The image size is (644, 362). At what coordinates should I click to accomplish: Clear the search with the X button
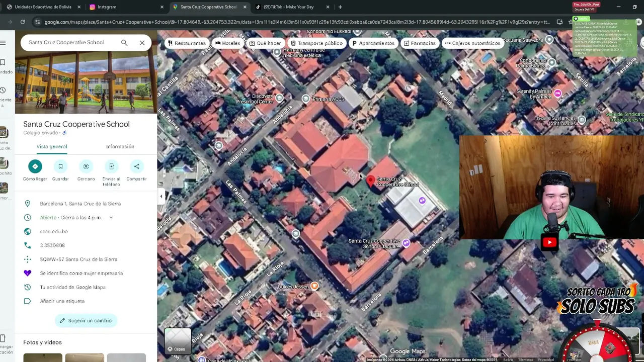(x=142, y=43)
